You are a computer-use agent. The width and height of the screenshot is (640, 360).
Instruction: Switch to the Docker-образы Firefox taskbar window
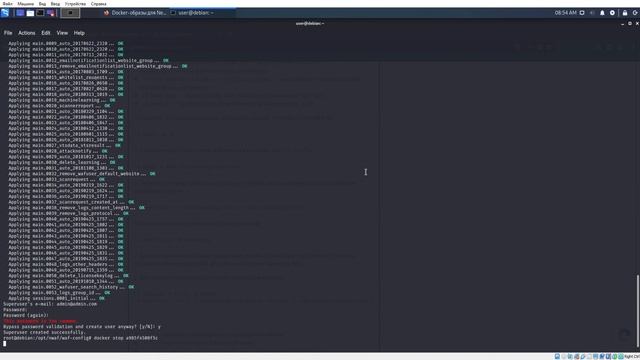click(135, 13)
